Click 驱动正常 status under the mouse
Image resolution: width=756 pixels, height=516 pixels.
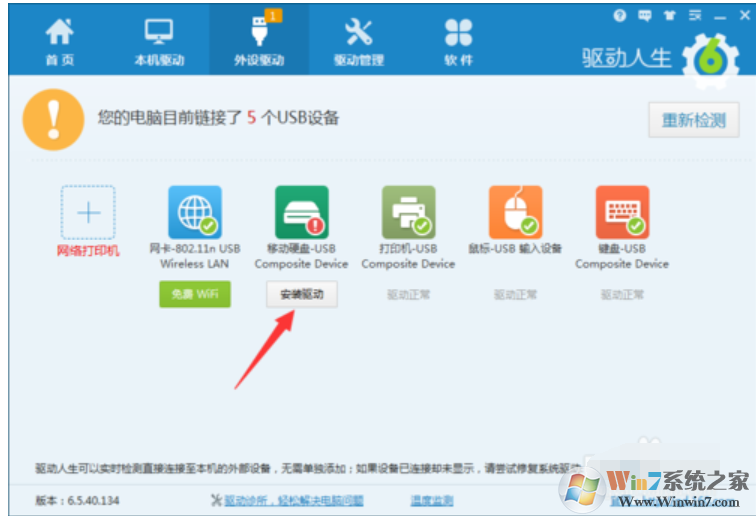[515, 295]
